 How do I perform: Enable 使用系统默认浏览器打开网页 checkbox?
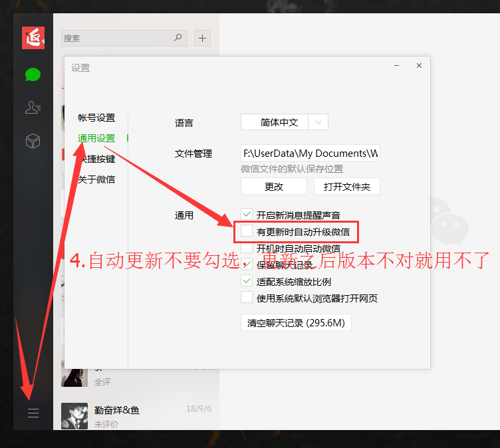tap(247, 298)
